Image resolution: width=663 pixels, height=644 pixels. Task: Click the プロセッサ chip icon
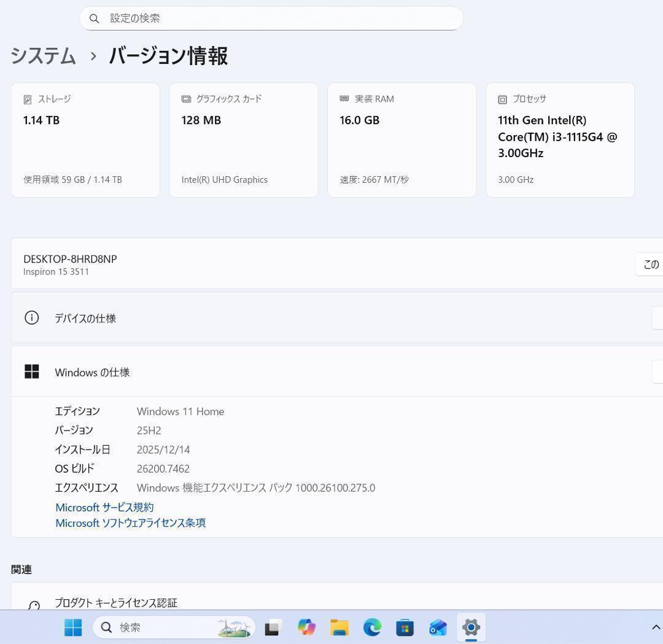502,99
